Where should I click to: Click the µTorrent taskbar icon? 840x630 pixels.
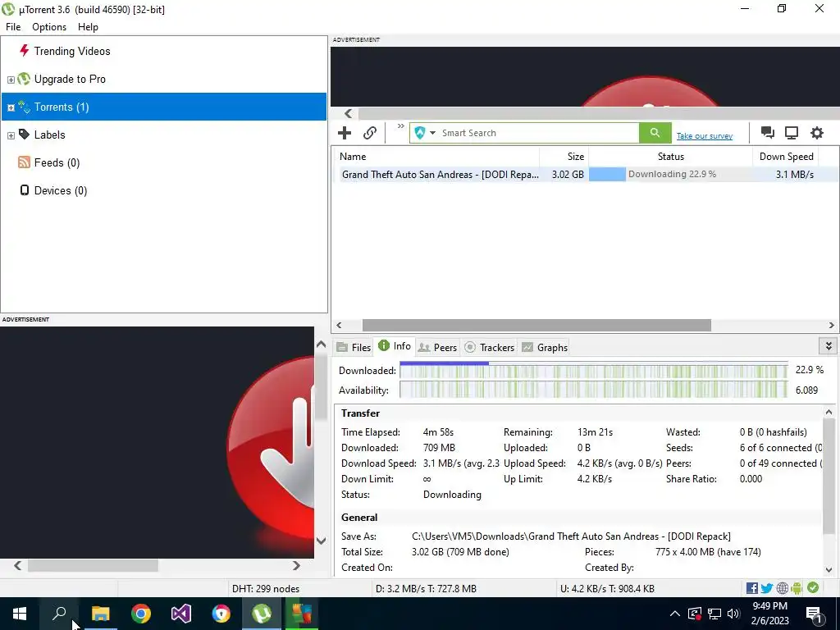pos(262,614)
